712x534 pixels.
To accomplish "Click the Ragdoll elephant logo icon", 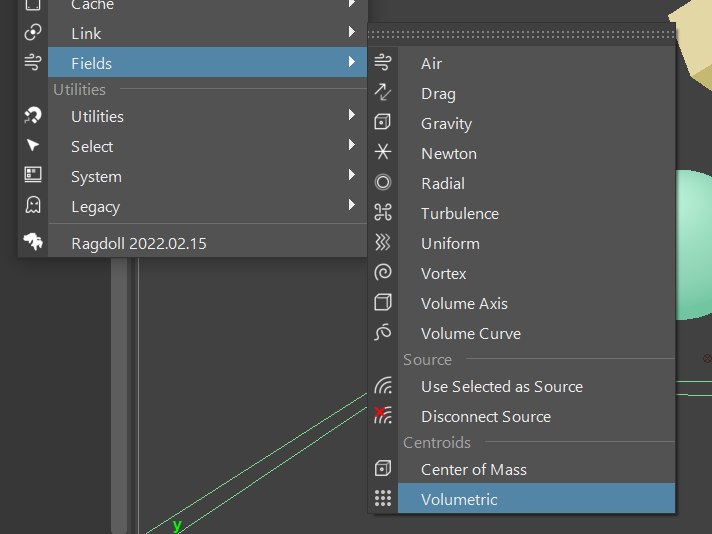I will (x=33, y=242).
